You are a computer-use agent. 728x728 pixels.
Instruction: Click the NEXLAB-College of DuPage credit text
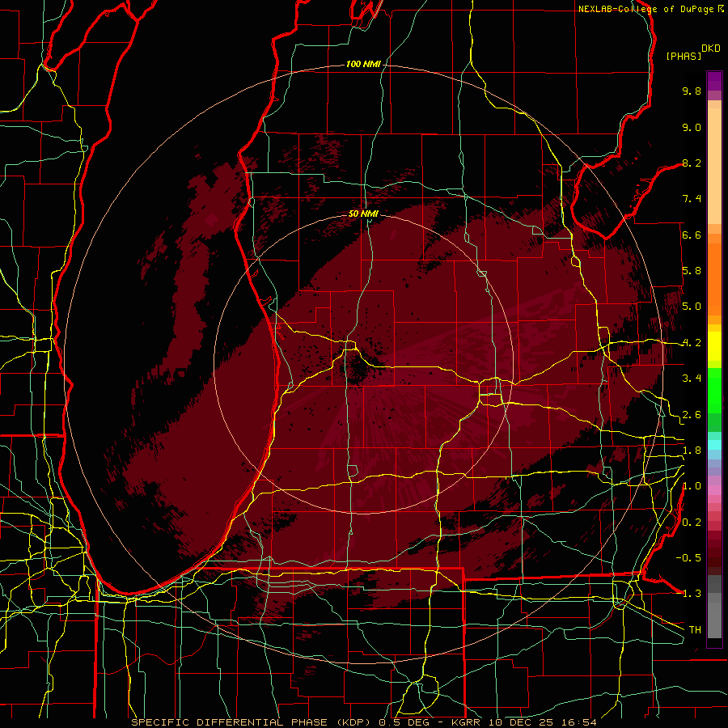pos(647,9)
